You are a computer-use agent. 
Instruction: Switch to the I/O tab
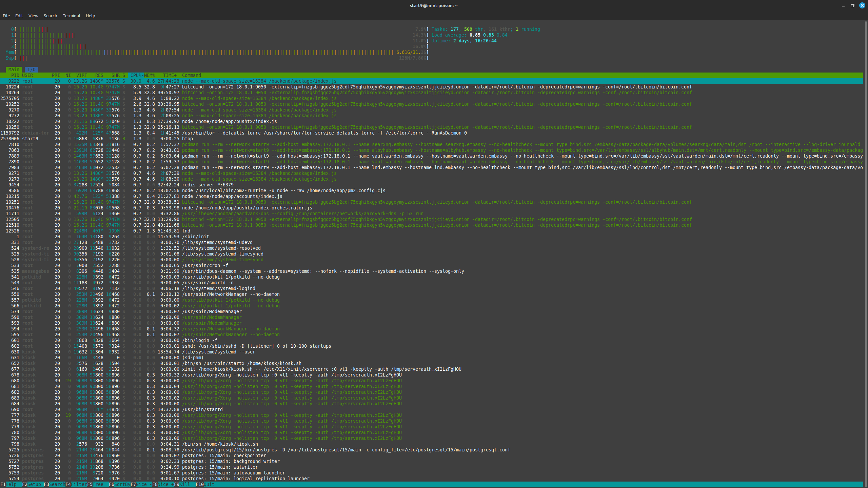[32, 69]
